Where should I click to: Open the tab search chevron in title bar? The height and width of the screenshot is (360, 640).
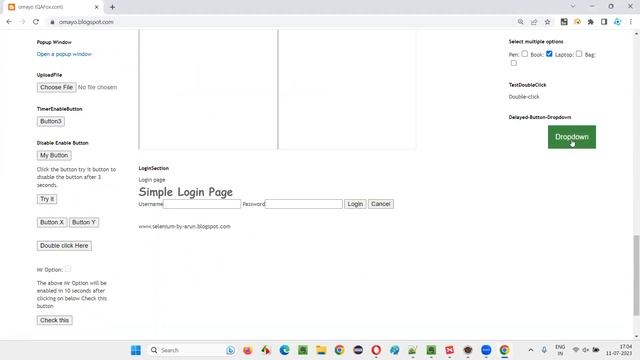click(573, 7)
